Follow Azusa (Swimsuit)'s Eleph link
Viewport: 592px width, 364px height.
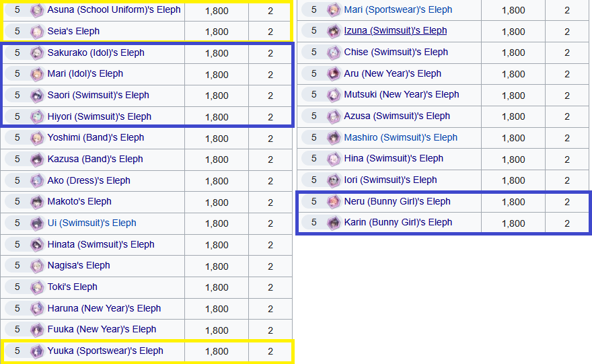[x=397, y=116]
